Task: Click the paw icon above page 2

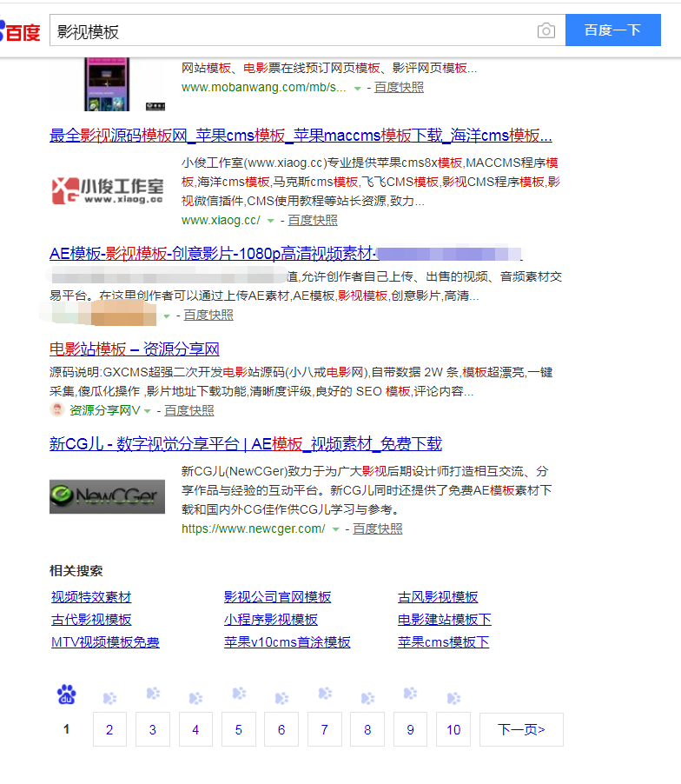Action: click(x=109, y=698)
